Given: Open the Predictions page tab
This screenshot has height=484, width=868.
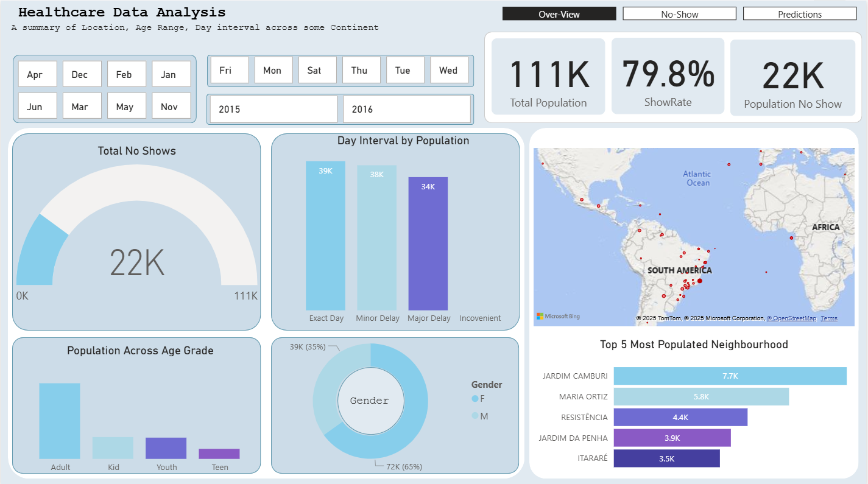Looking at the screenshot, I should click(800, 14).
